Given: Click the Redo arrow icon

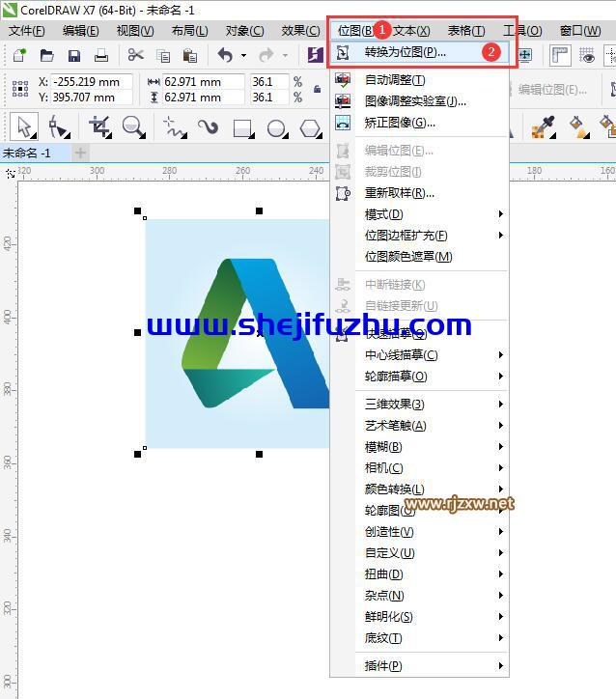Looking at the screenshot, I should coord(266,55).
